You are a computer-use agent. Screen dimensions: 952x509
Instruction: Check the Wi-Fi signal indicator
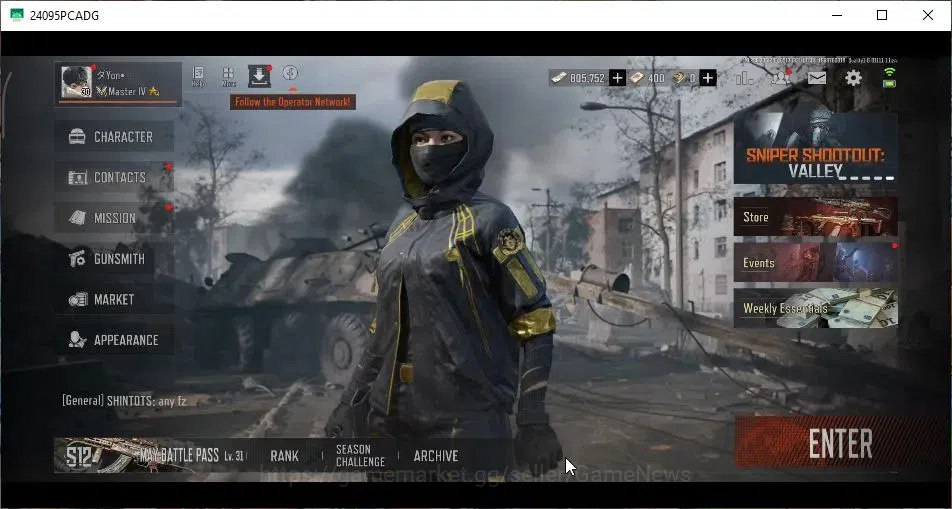[889, 73]
